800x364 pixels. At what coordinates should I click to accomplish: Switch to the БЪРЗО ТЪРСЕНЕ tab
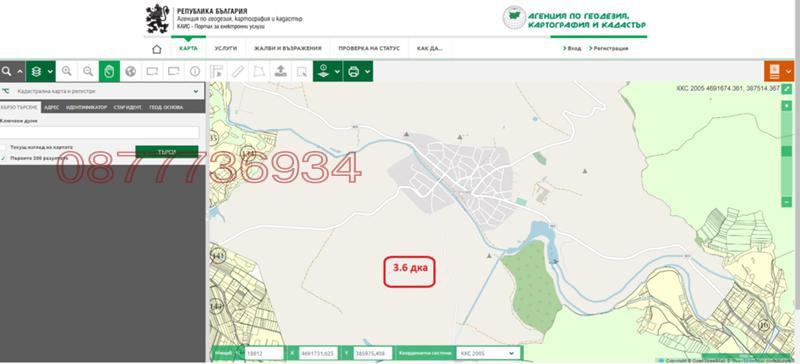(x=19, y=107)
